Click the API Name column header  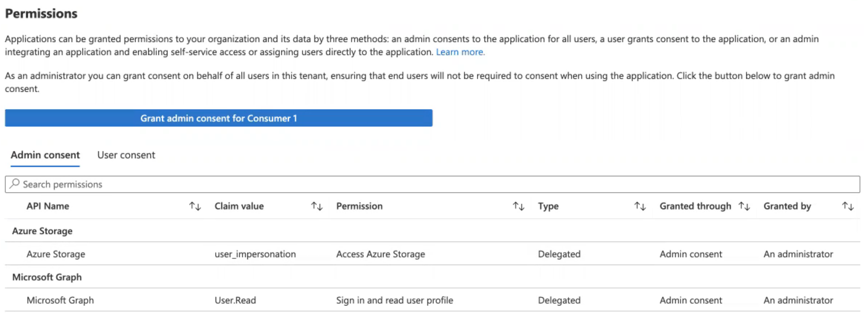pos(48,206)
